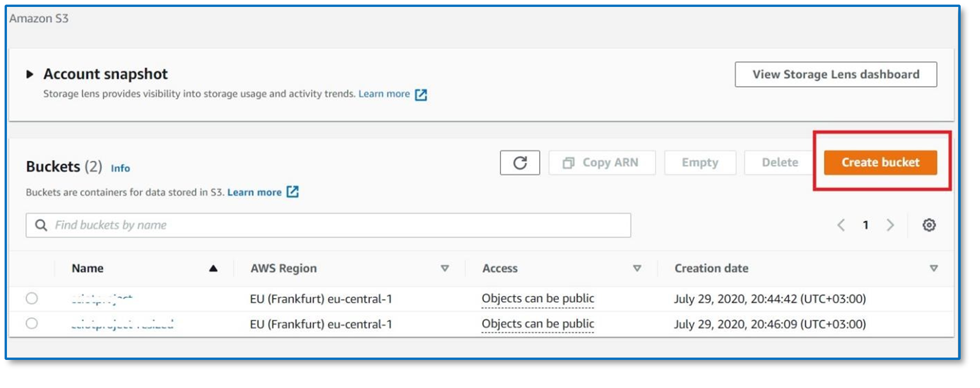Click the search magnifier icon
The image size is (980, 388).
pyautogui.click(x=41, y=225)
